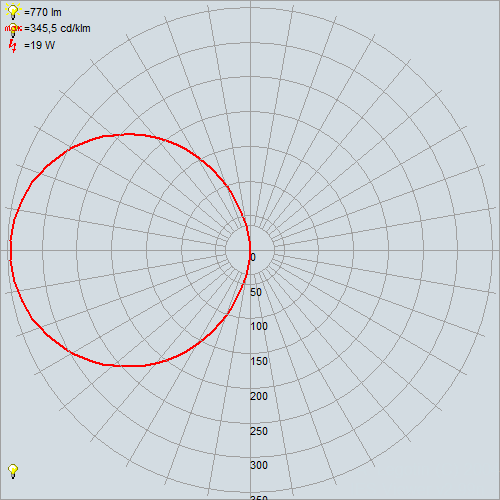This screenshot has width=500, height=500.
Task: Click the 300 scale label
Action: [x=259, y=465]
